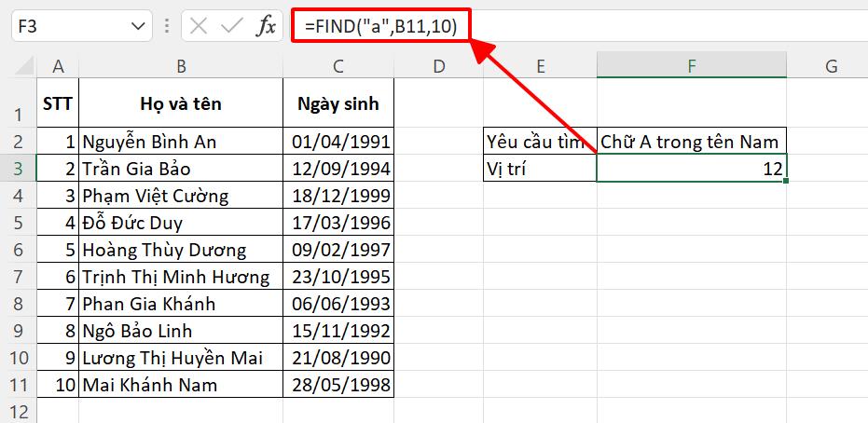Select column B header

coord(181,66)
